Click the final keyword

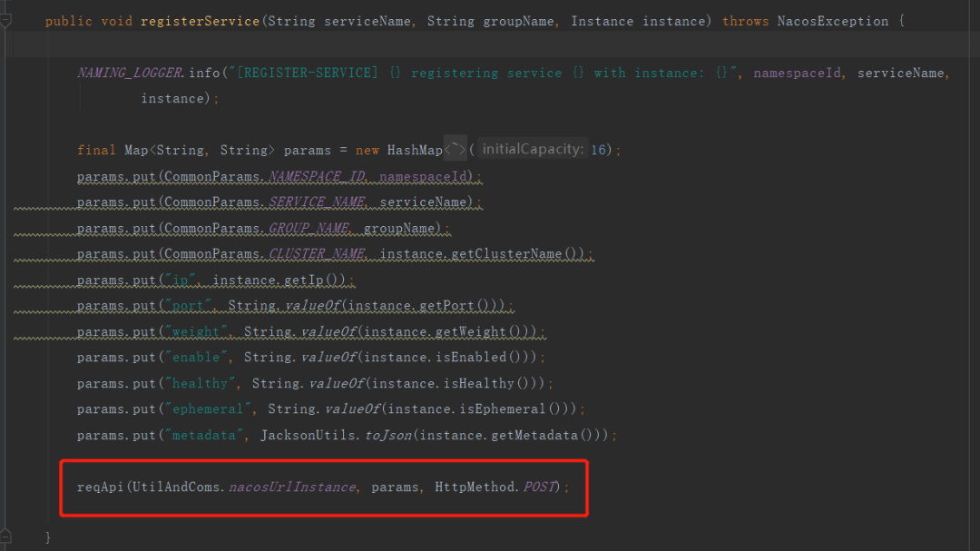click(x=96, y=150)
